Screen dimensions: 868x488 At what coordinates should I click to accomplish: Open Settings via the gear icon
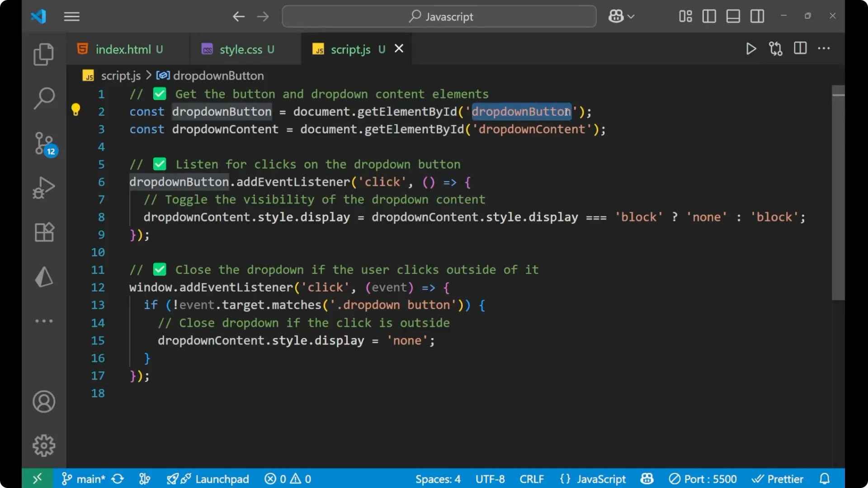tap(43, 445)
